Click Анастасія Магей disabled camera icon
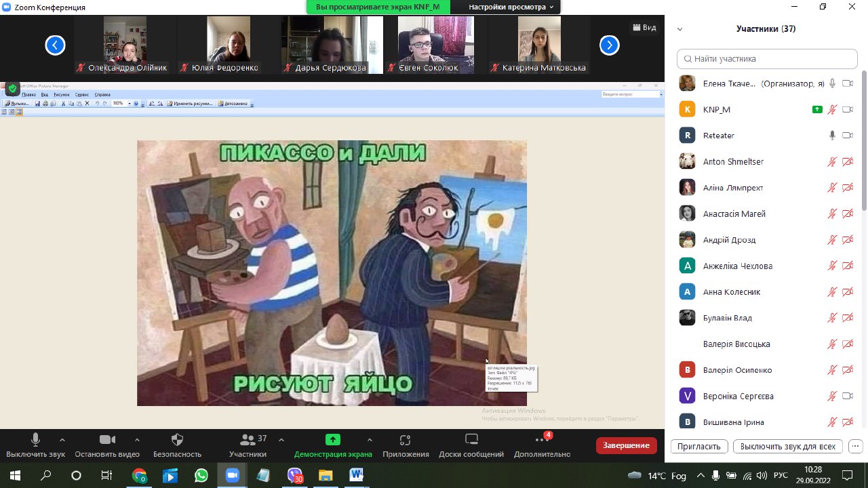Image resolution: width=868 pixels, height=488 pixels. pyautogui.click(x=847, y=213)
